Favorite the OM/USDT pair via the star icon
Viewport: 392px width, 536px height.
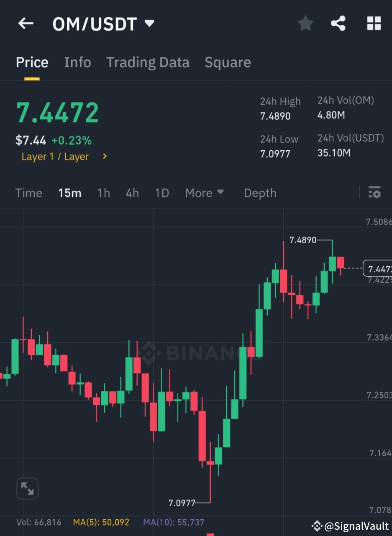[305, 23]
